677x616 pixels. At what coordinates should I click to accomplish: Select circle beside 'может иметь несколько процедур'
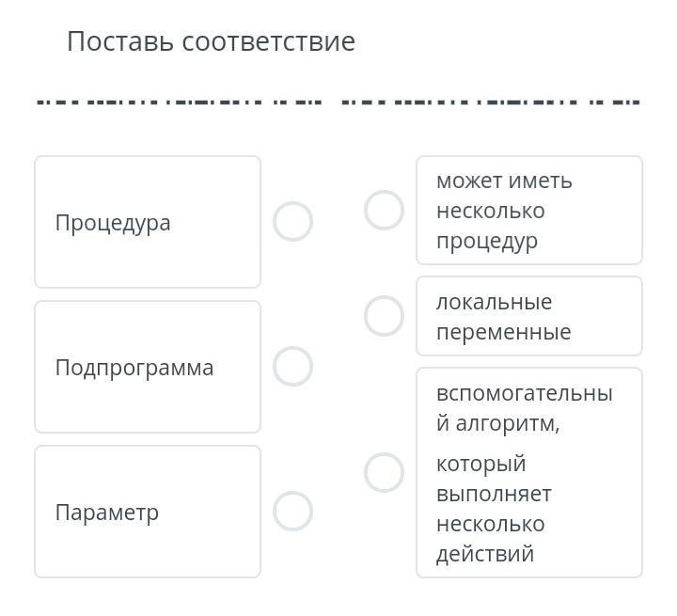pyautogui.click(x=384, y=211)
